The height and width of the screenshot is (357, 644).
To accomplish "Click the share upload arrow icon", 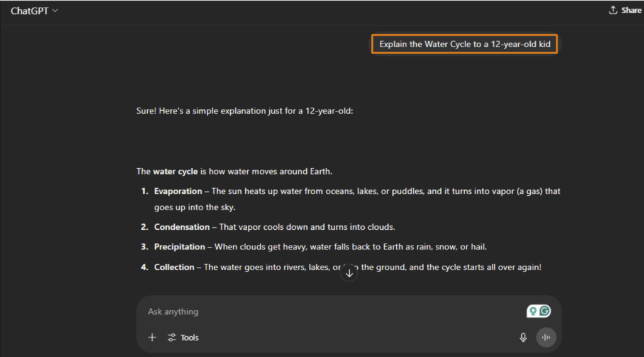I will (613, 11).
